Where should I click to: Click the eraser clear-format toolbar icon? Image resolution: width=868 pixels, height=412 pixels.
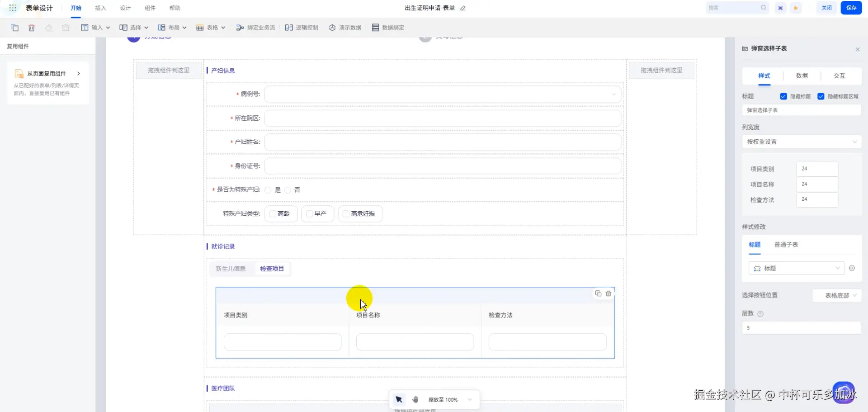(x=49, y=28)
